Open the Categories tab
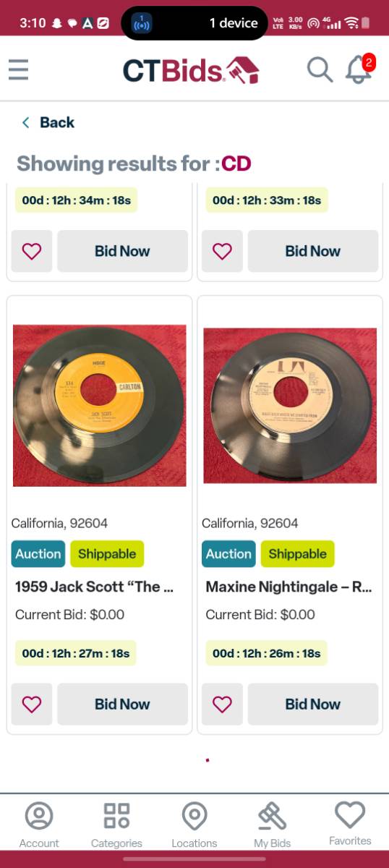Screen dimensions: 389x868 [x=116, y=825]
